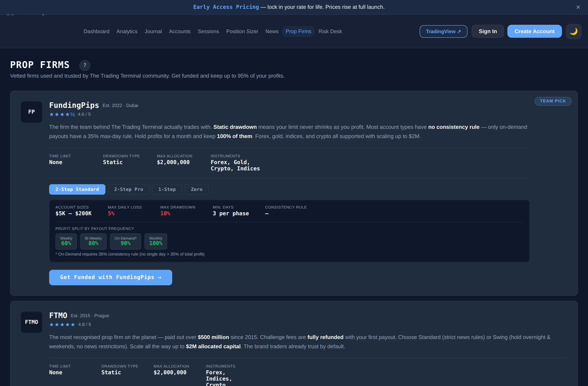Viewport: 588px width, 386px height.
Task: Toggle dark mode with moon icon
Action: 574,31
